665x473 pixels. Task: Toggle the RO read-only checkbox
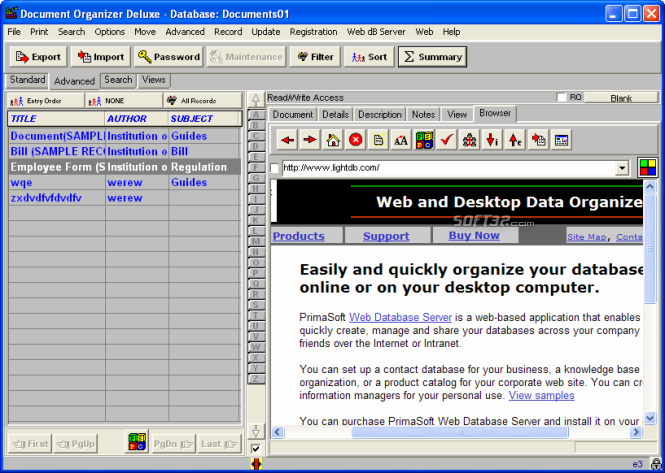coord(562,98)
